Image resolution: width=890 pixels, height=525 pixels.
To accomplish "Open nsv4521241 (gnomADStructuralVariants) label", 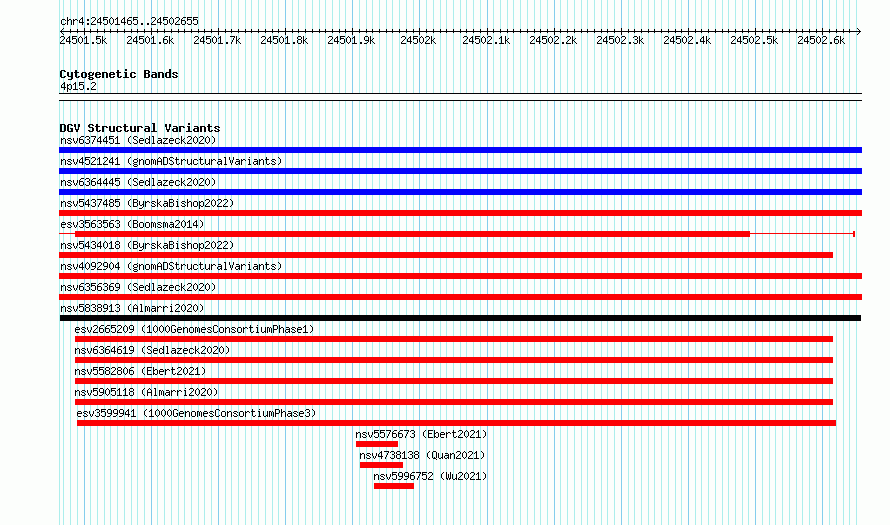I will click(x=171, y=161).
